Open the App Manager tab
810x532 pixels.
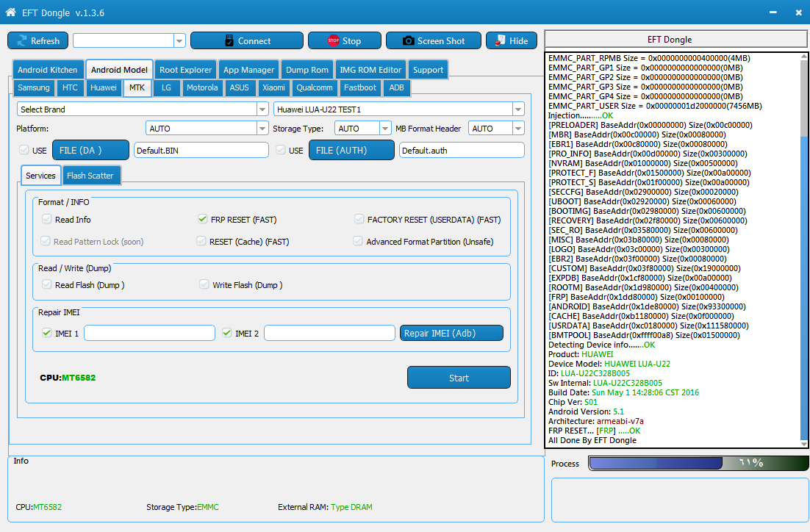click(248, 70)
